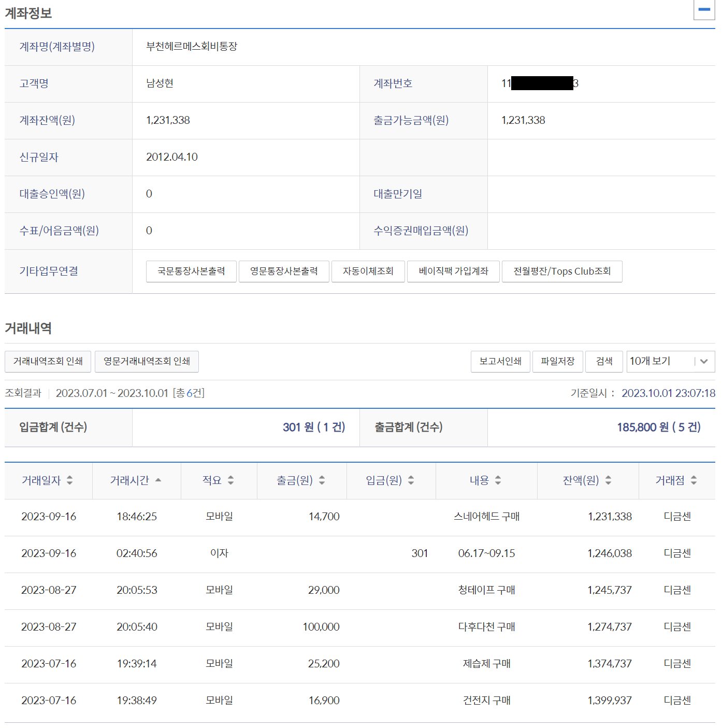The width and height of the screenshot is (722, 728).
Task: Sort by 잔액(원) column arrows
Action: (608, 480)
